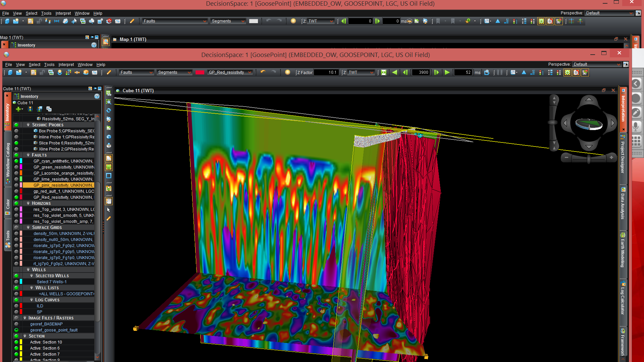The image size is (644, 362).
Task: Toggle visibility of georef_goose_point_fault image
Action: coord(16,330)
